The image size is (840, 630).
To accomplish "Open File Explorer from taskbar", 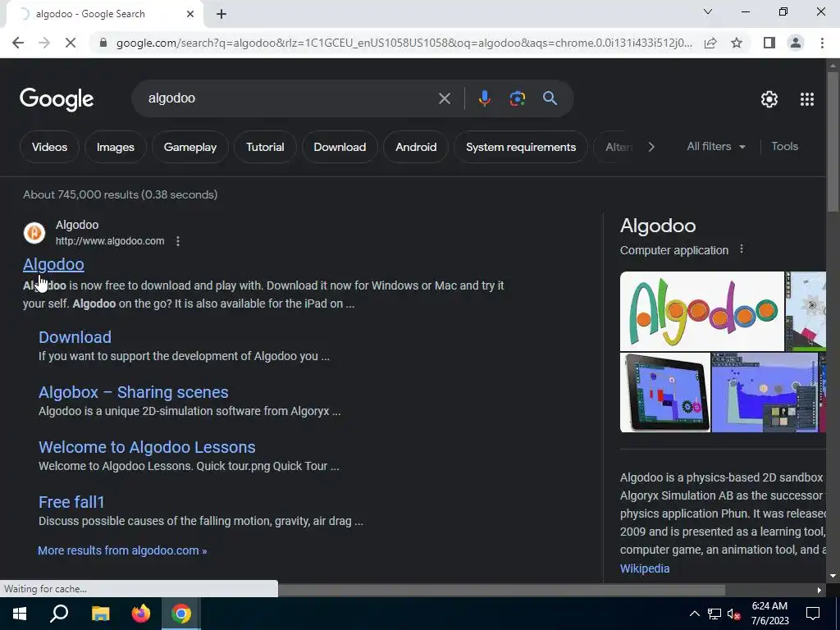I will point(100,614).
